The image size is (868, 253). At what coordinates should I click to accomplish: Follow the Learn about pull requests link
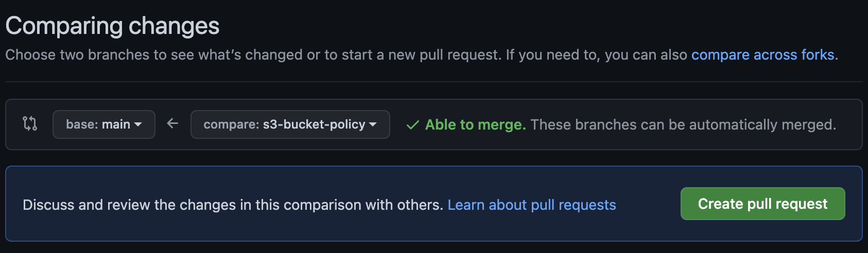pyautogui.click(x=531, y=205)
